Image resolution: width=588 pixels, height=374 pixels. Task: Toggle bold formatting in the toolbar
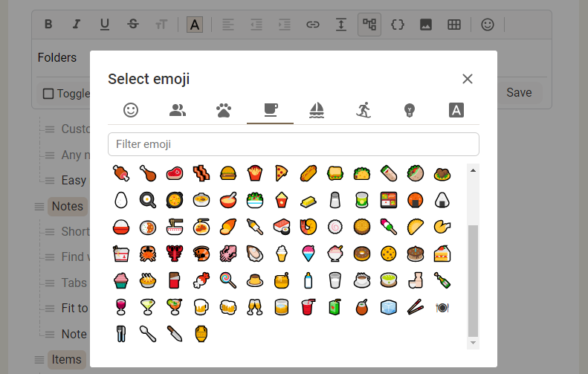pos(48,25)
